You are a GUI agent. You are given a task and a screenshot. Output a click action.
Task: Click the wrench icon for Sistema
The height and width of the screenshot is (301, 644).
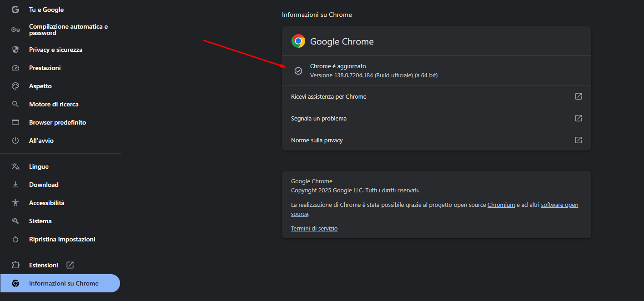(x=15, y=221)
